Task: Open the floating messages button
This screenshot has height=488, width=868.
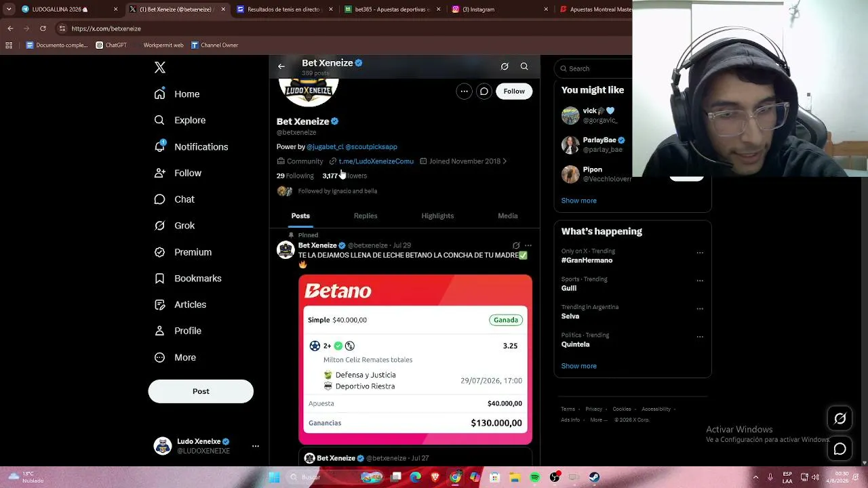Action: pos(840,449)
